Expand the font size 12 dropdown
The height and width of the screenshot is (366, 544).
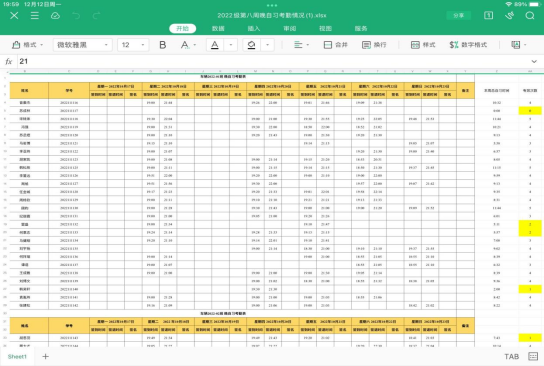click(x=133, y=45)
